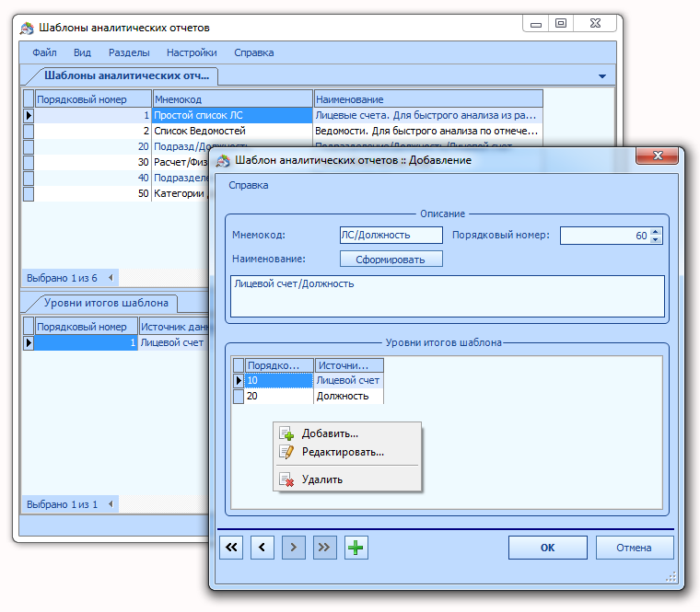Open the Разделы menu
This screenshot has height=612, width=700.
click(x=129, y=52)
